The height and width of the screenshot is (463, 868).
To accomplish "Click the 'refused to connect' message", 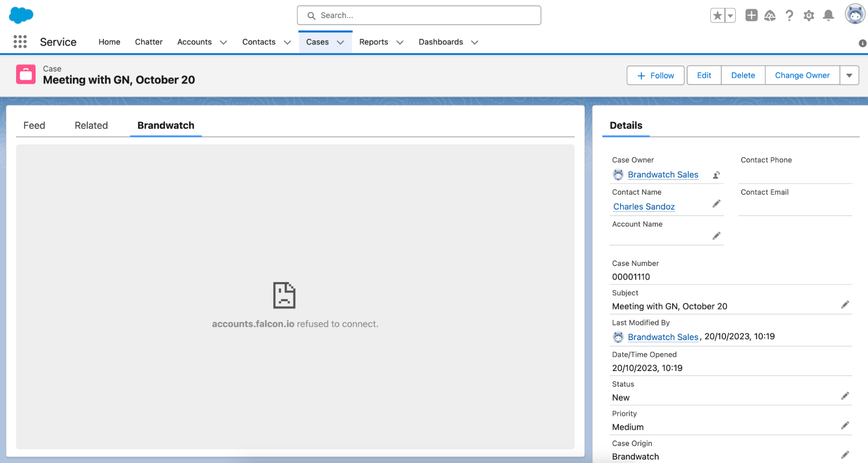I will [295, 324].
